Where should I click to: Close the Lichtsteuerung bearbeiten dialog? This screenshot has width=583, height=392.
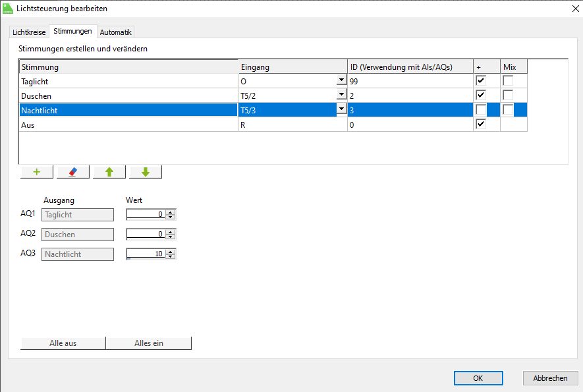click(x=575, y=9)
